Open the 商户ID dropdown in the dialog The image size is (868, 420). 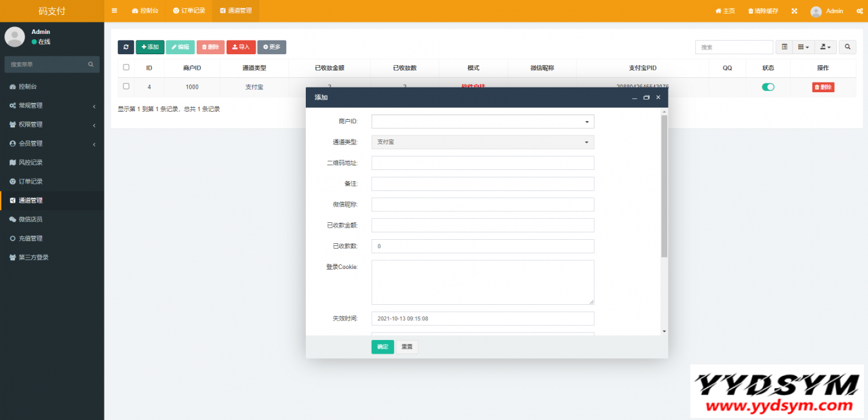[482, 122]
